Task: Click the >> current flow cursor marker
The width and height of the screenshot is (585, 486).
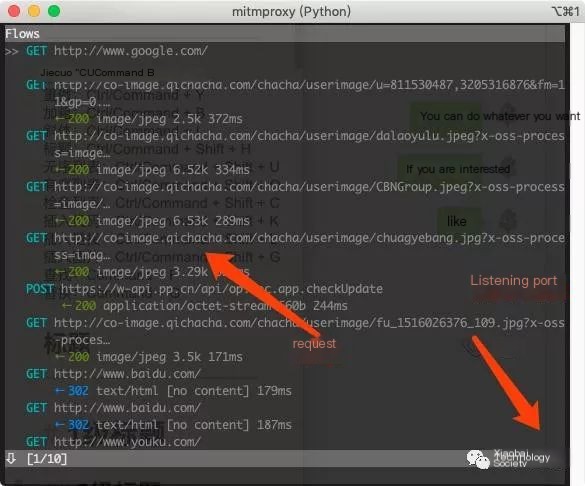Action: [12, 51]
